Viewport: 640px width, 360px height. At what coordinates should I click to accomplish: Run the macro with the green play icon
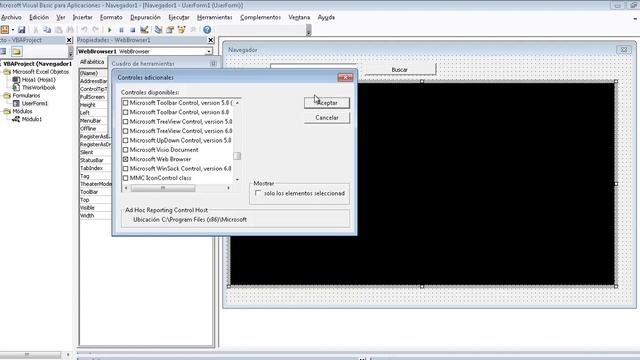point(109,30)
